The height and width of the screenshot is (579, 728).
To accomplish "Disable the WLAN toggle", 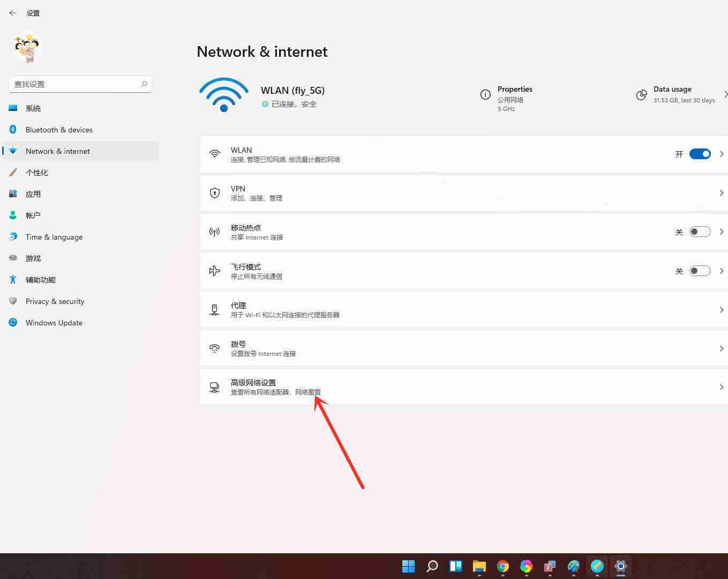I will (700, 154).
